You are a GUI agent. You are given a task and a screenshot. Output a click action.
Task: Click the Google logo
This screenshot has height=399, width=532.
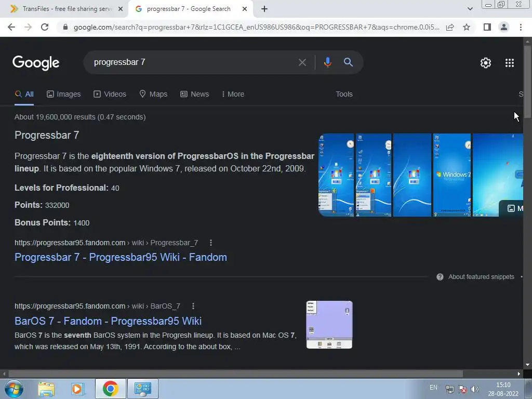(x=36, y=63)
